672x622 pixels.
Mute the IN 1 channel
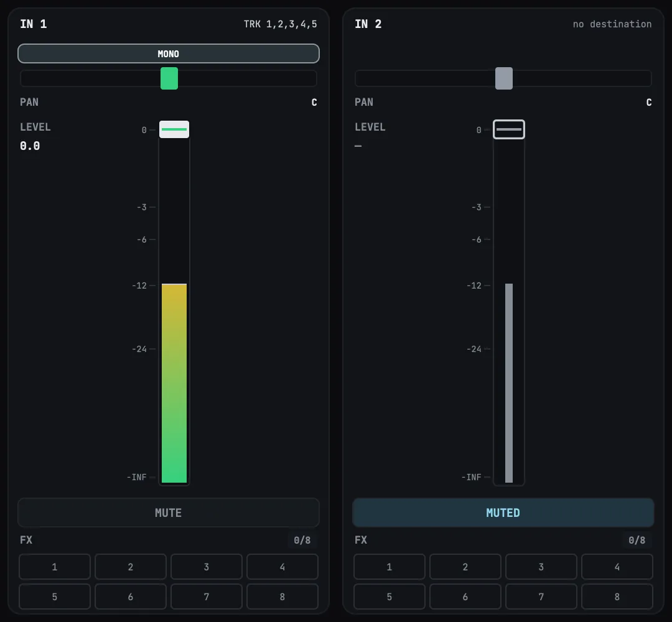point(169,513)
